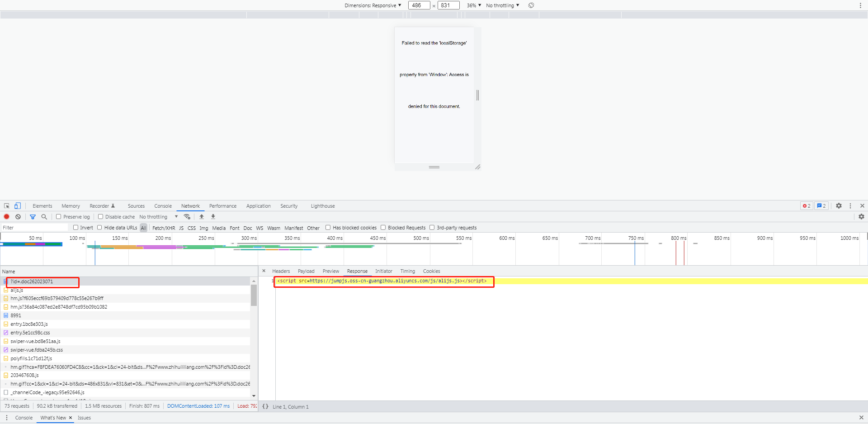Open Network panel settings gear
Image resolution: width=868 pixels, height=424 pixels.
(861, 217)
